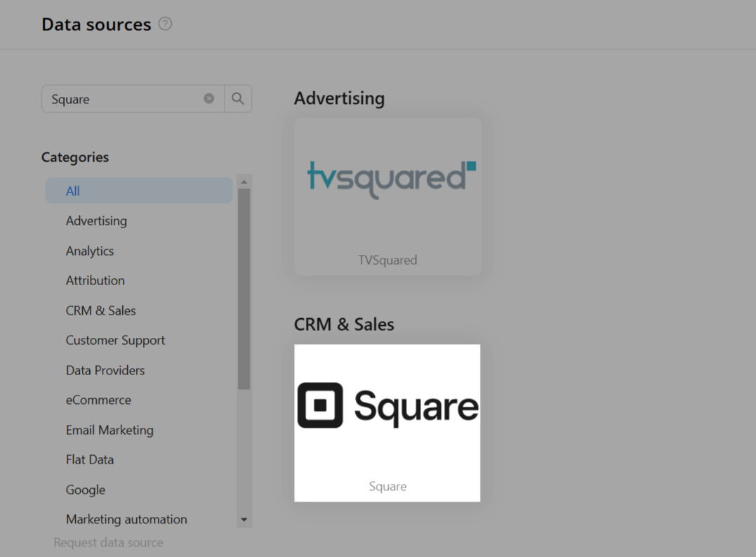Click the CRM & Sales section heading

click(344, 325)
